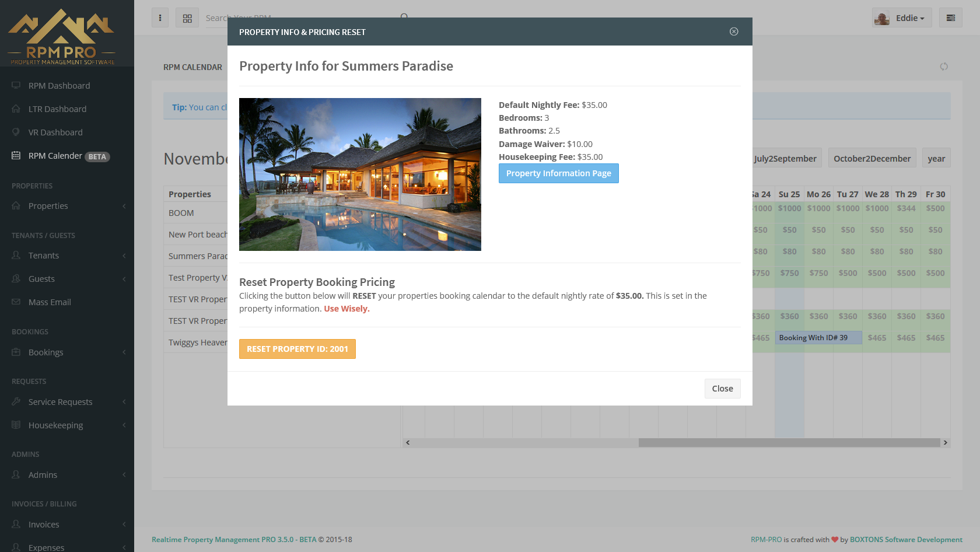
Task: Click the refresh icon near RPM Calendar
Action: click(944, 67)
